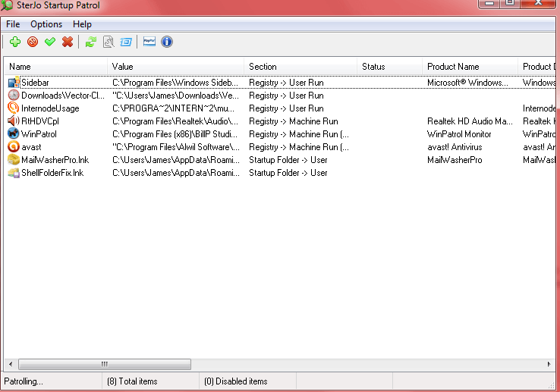Click the Realtek HD Audio Ma... product name

point(470,121)
